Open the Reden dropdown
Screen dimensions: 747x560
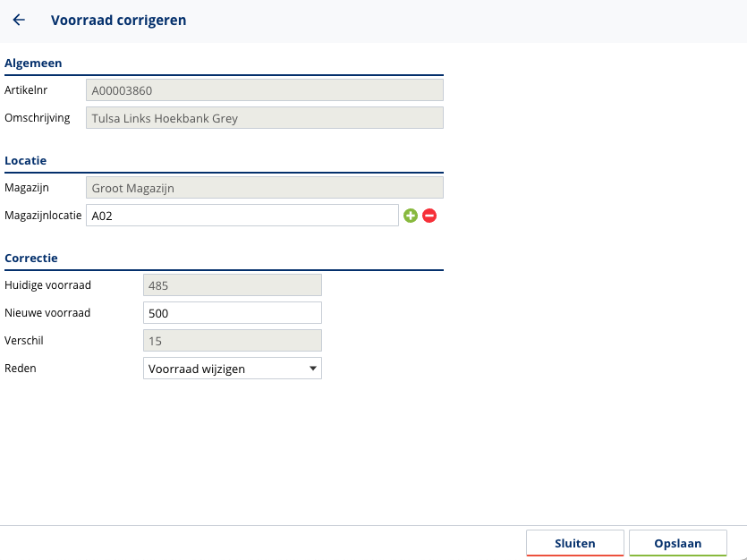click(233, 369)
